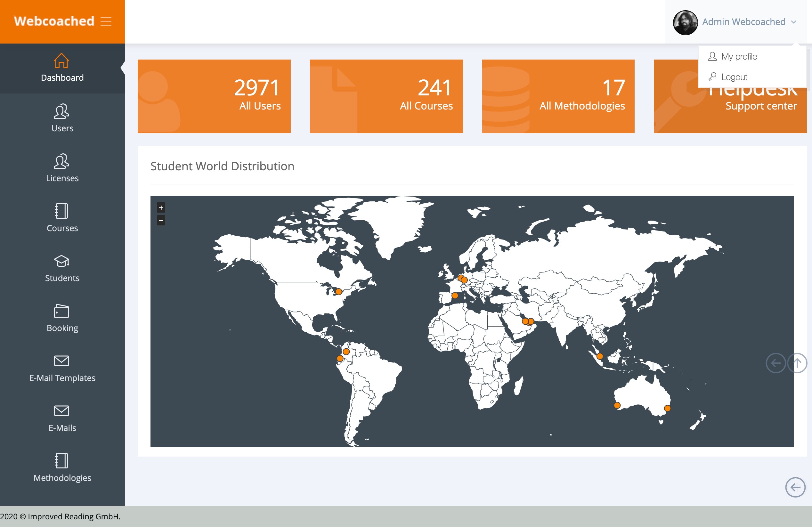
Task: Click the marker on Ecuador's coast
Action: 340,358
